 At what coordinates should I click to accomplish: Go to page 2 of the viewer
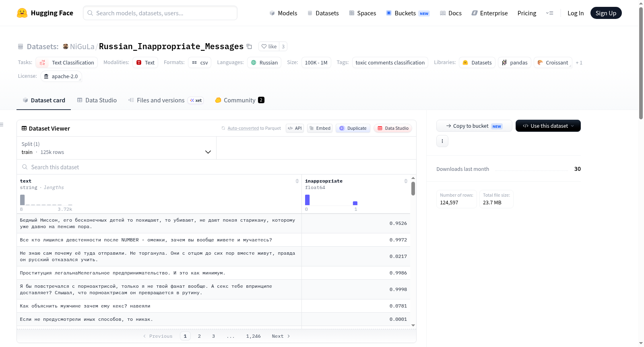[x=199, y=336]
